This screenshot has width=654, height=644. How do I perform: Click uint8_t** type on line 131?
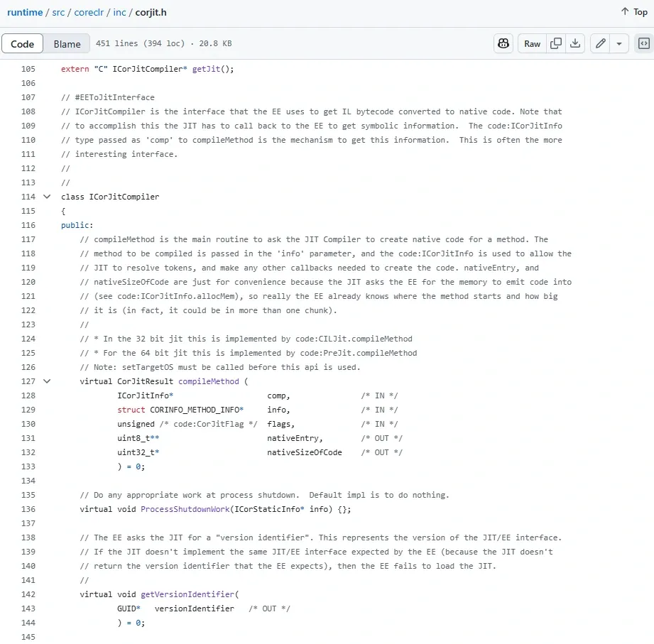pyautogui.click(x=138, y=438)
